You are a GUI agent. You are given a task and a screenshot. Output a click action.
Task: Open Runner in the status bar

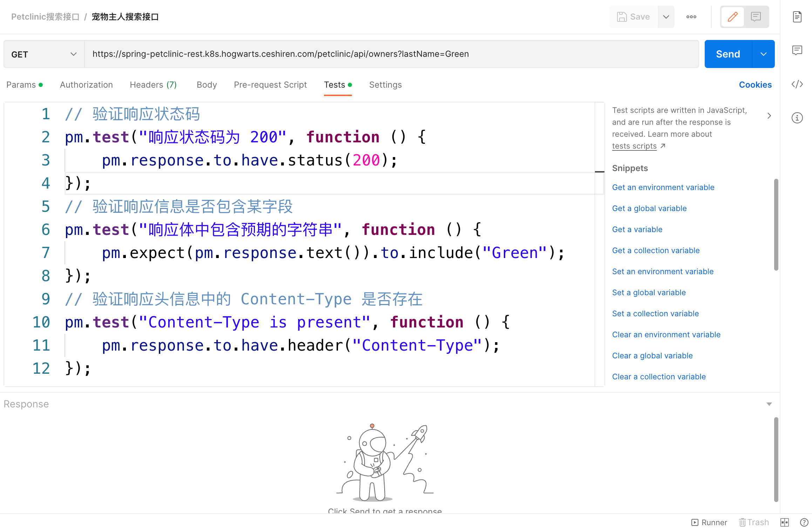[709, 522]
